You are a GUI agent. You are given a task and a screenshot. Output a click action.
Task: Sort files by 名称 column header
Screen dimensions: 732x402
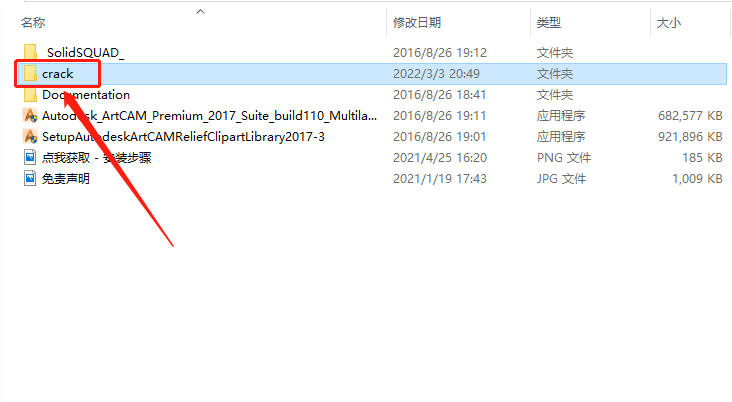point(33,22)
